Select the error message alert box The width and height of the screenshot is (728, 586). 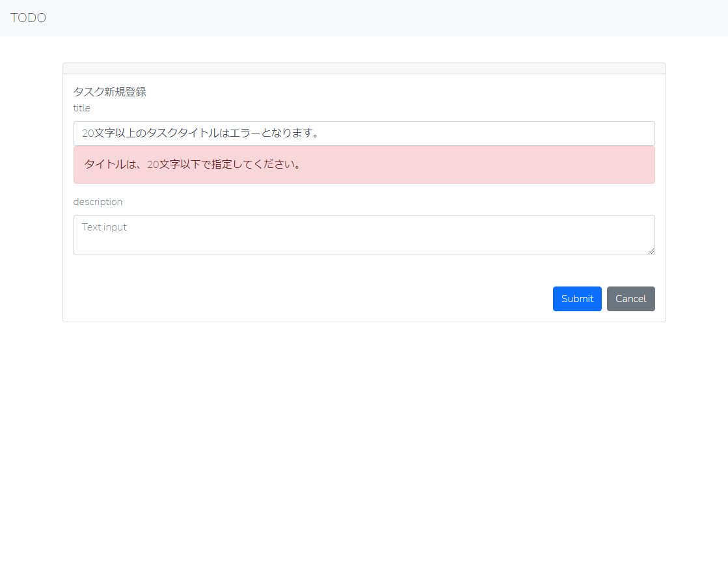[364, 165]
